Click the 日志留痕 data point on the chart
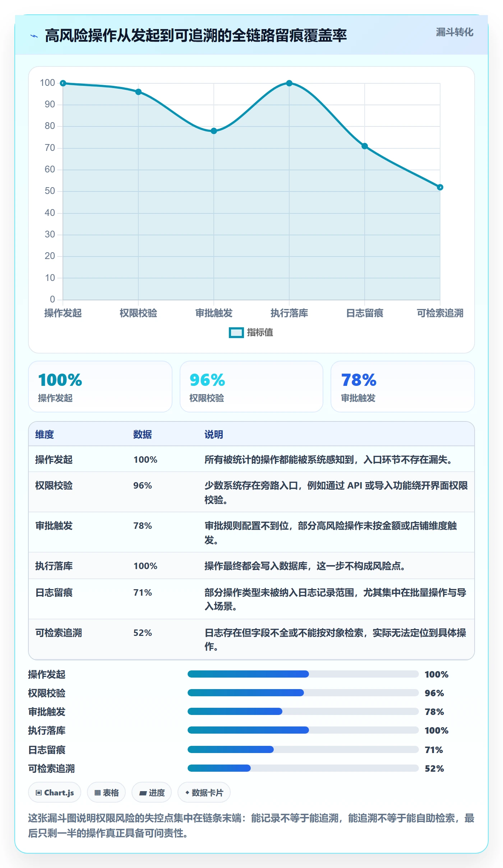 [x=365, y=146]
